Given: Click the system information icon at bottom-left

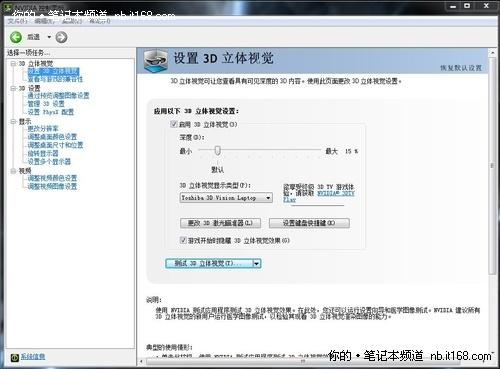Looking at the screenshot, I should pos(15,357).
